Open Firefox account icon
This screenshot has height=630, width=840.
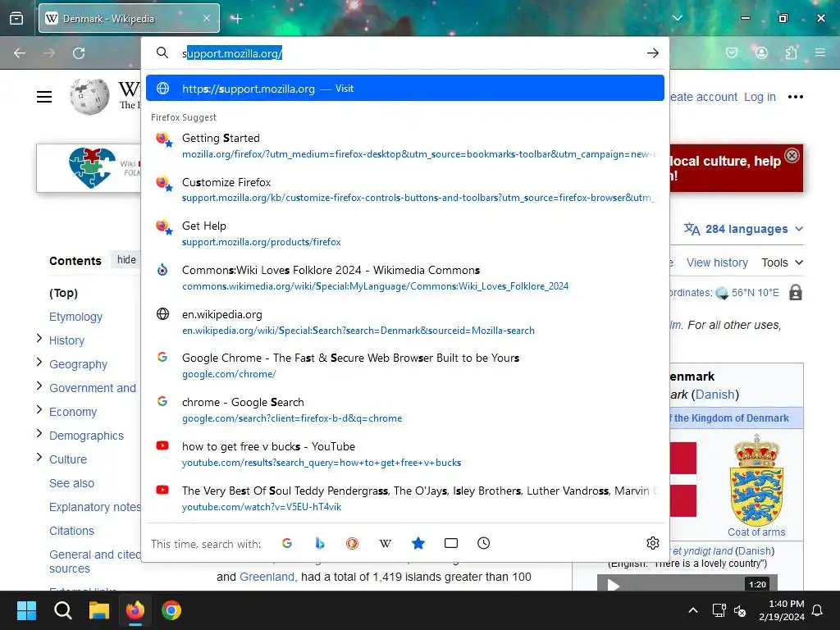point(761,52)
